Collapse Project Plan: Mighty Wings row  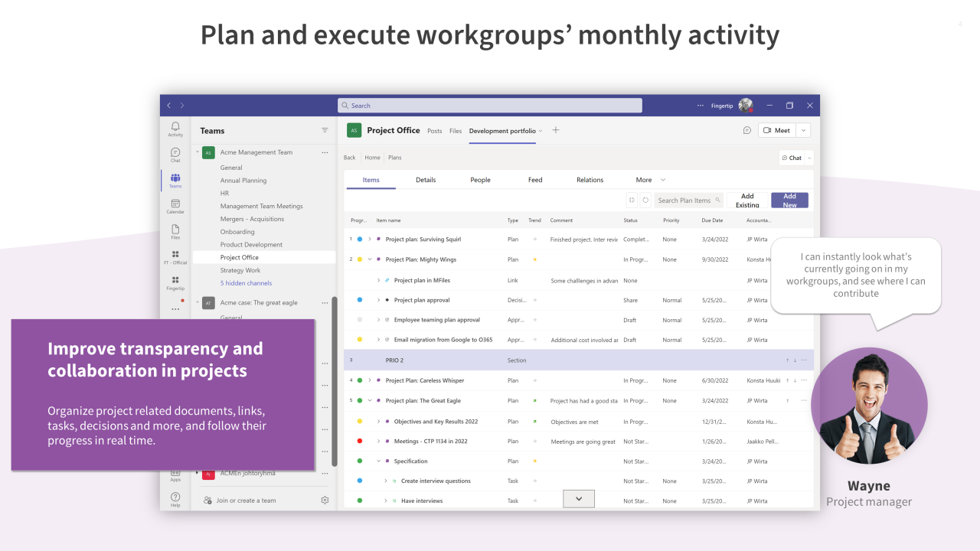pyautogui.click(x=370, y=259)
